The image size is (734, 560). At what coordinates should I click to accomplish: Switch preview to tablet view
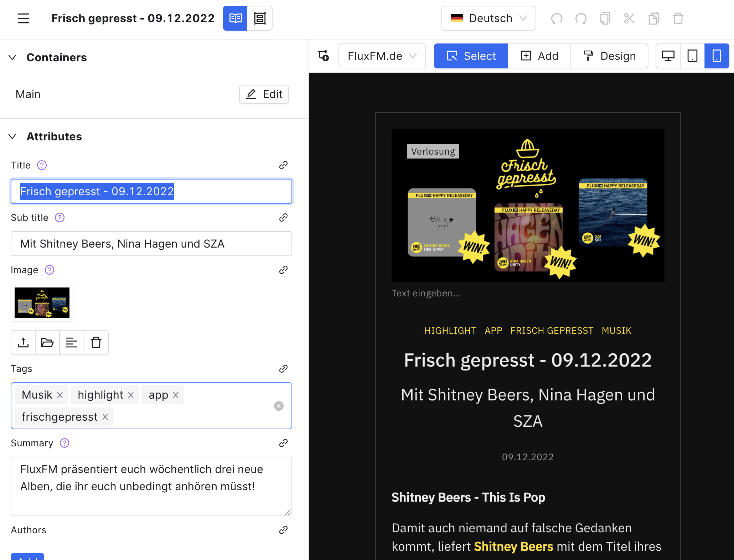(692, 56)
